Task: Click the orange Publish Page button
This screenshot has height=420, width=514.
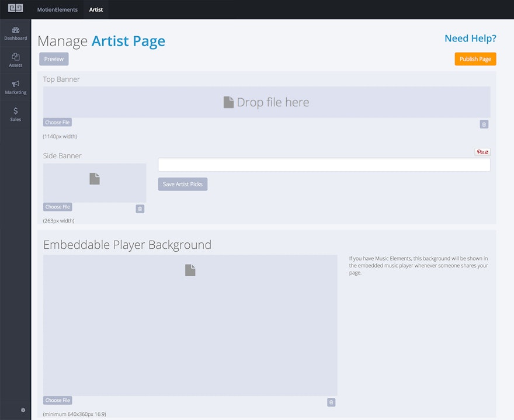Action: pos(475,59)
